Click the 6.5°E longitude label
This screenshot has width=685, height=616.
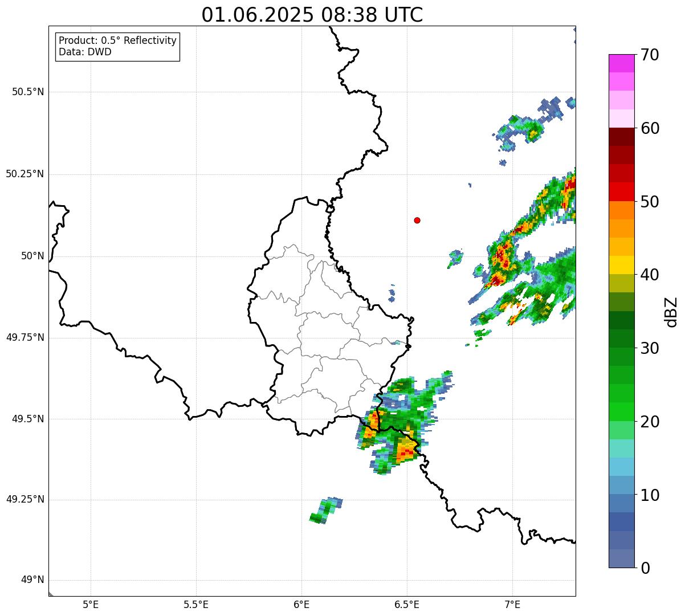click(x=407, y=605)
